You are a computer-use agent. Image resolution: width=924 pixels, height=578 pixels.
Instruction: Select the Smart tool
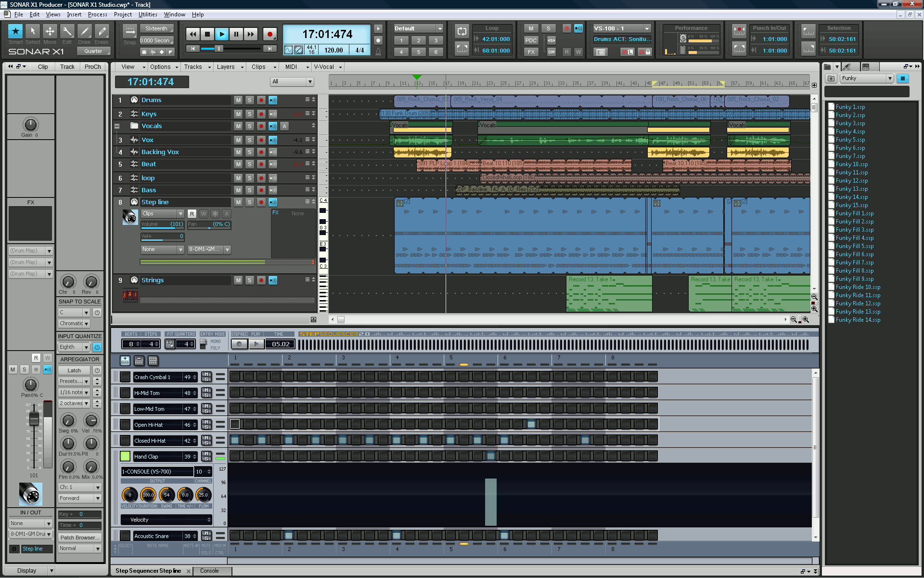click(15, 32)
